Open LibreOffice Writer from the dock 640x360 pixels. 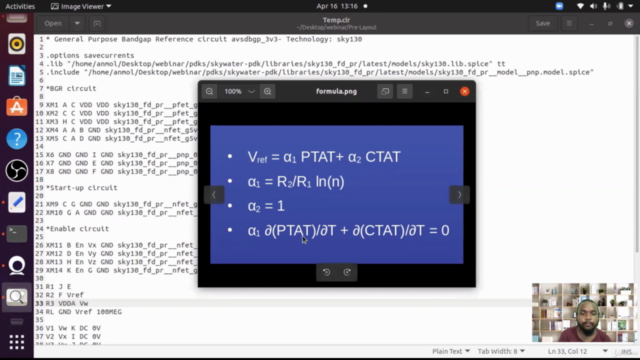17,76
